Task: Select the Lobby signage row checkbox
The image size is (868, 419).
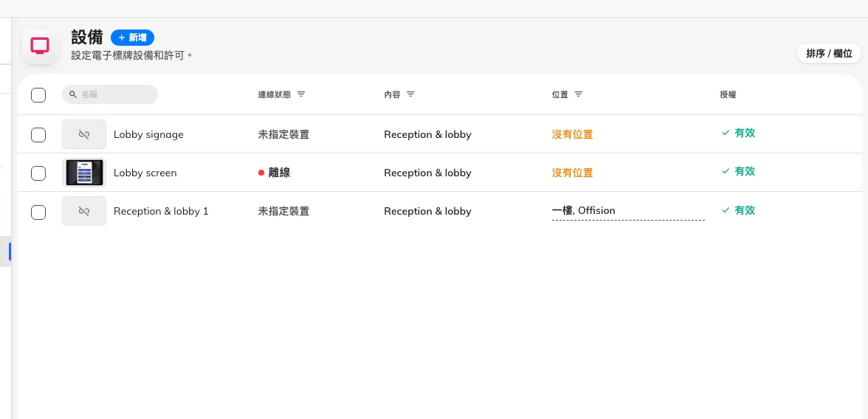Action: (38, 134)
